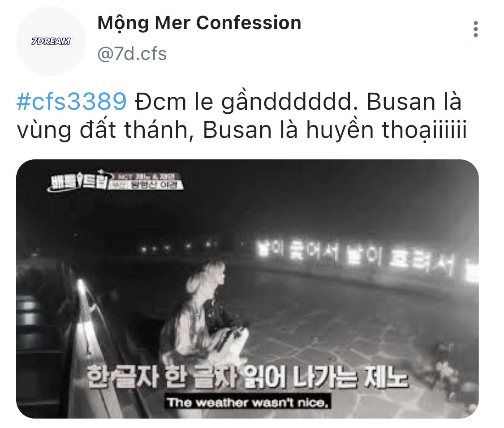Click the 7DREAM profile avatar
This screenshot has width=504, height=428.
coord(51,41)
